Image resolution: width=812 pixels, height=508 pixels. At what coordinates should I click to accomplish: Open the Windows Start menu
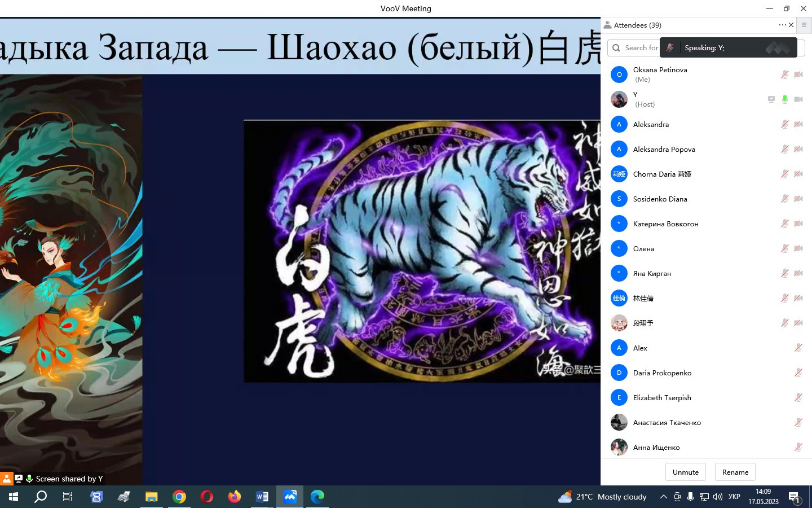[14, 497]
